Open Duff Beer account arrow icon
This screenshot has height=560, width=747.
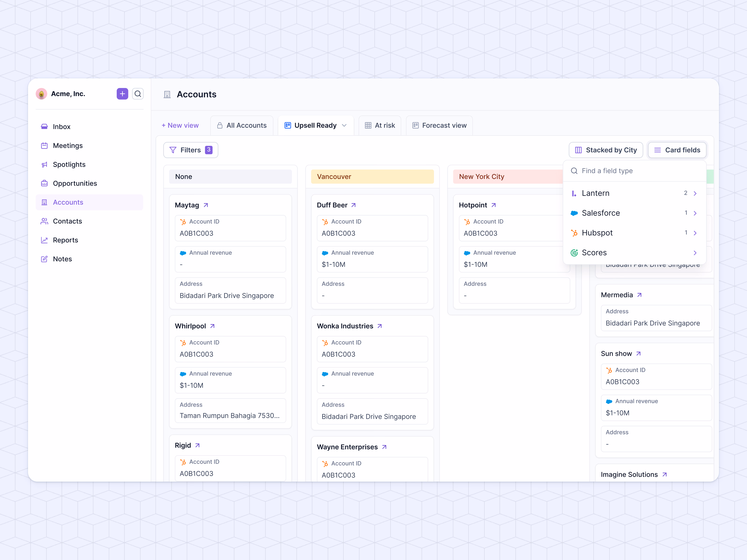353,205
